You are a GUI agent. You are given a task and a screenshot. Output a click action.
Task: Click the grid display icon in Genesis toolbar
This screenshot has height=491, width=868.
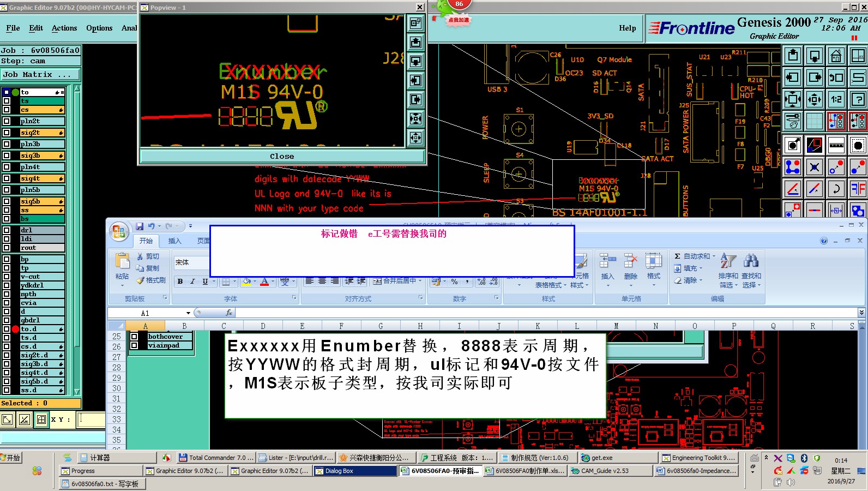(x=815, y=121)
